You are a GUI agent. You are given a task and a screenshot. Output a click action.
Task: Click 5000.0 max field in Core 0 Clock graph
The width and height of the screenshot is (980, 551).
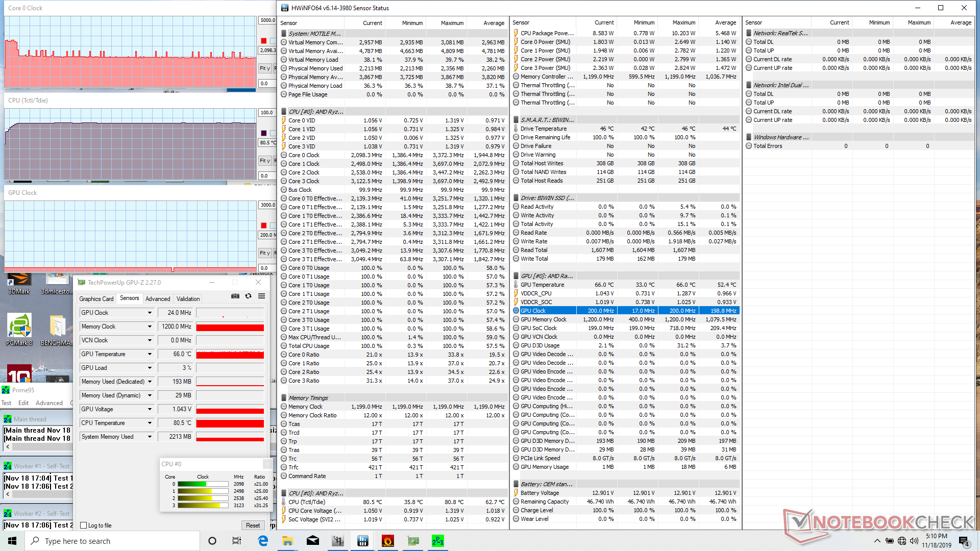[x=267, y=20]
